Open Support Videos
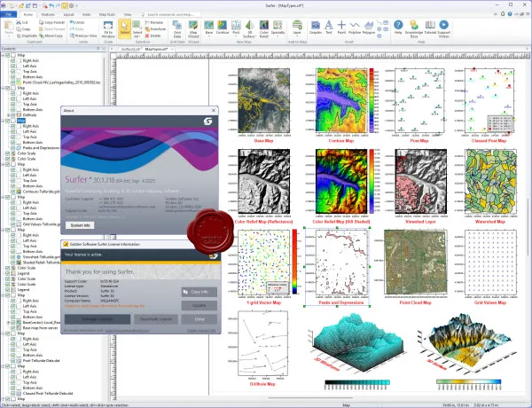 (x=443, y=29)
